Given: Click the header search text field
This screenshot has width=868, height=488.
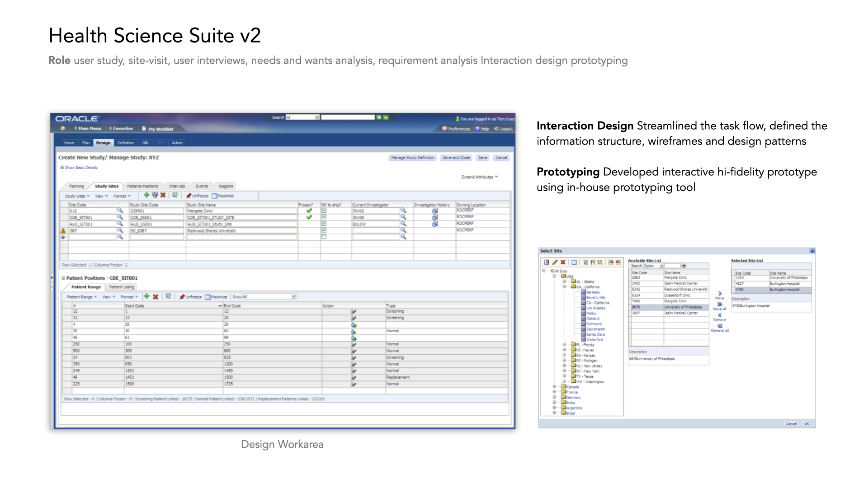Looking at the screenshot, I should (x=348, y=117).
